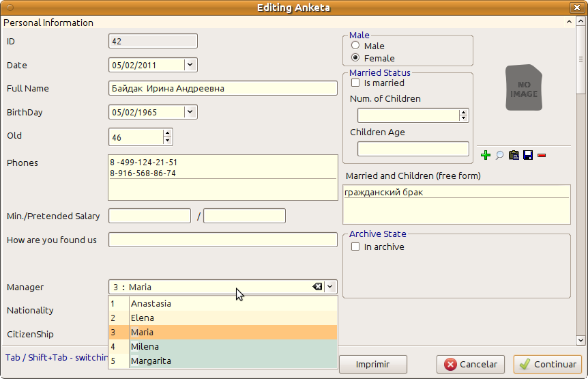
Task: Click the Num. of Children input box
Action: click(409, 115)
